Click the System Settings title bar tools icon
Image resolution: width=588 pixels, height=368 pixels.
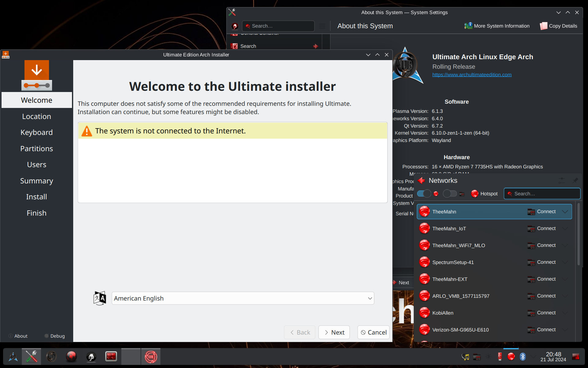pos(232,12)
